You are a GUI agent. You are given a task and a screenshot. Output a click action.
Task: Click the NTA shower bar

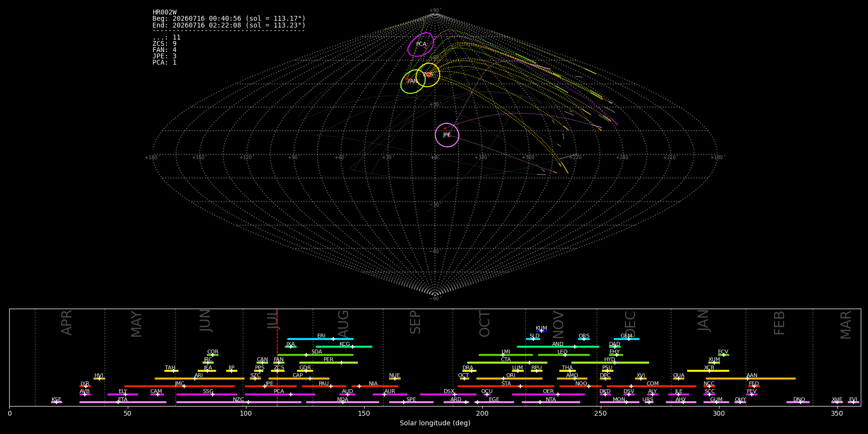551,402
